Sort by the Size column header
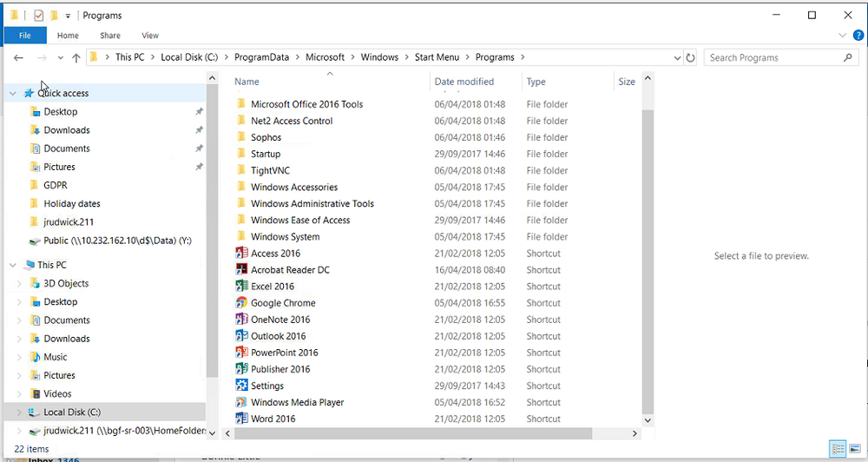This screenshot has width=868, height=462. [628, 82]
